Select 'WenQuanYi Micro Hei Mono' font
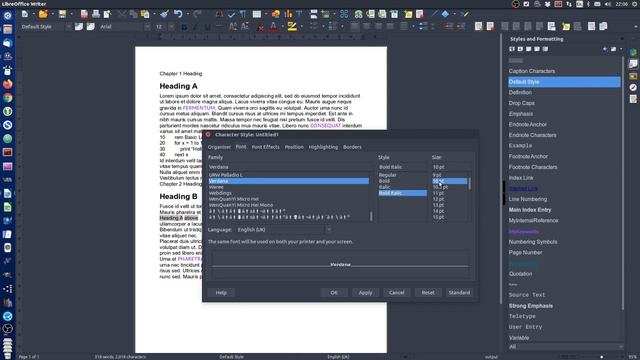This screenshot has width=640, height=360. click(241, 205)
